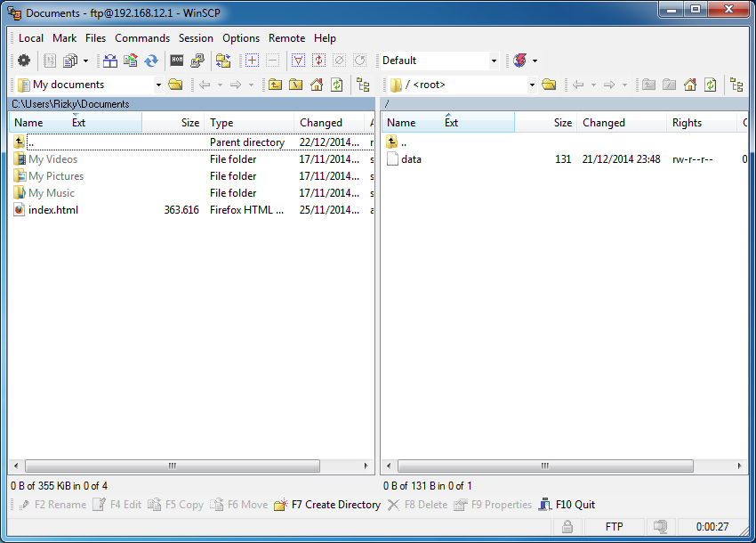Open the My documents drive dropdown

click(158, 85)
